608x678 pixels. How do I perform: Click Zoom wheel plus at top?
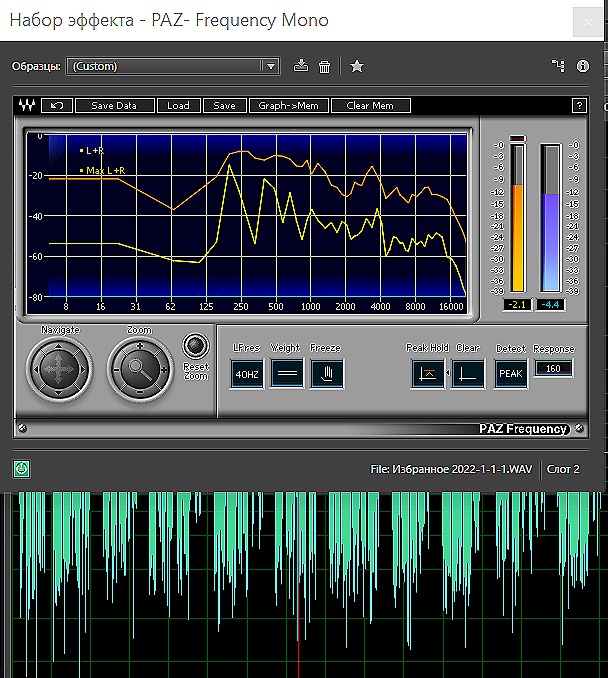(x=140, y=346)
